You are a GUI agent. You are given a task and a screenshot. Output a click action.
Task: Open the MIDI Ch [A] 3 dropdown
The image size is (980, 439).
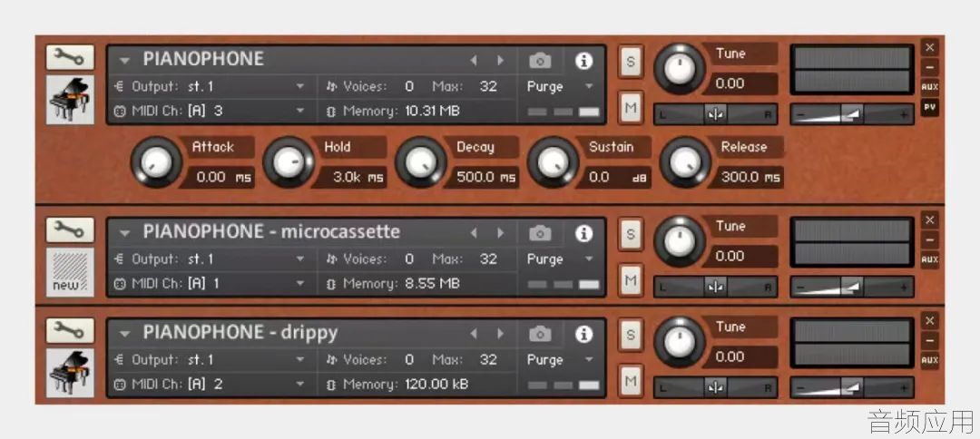pos(210,112)
